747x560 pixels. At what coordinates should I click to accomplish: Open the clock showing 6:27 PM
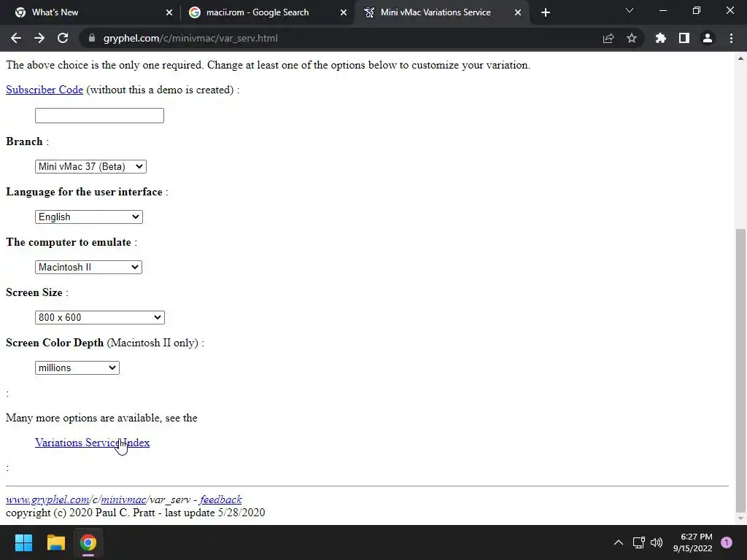[x=693, y=542]
